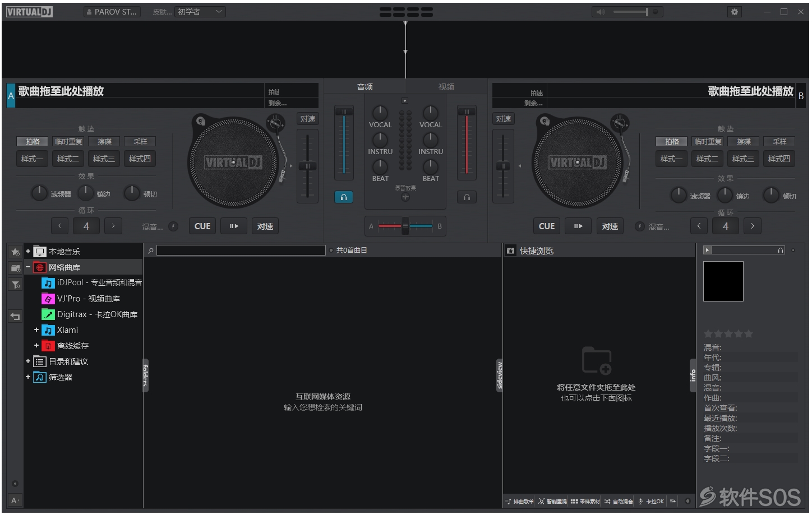Click the deck B turntable platter
Screen dimensions: 812x515
tap(577, 163)
